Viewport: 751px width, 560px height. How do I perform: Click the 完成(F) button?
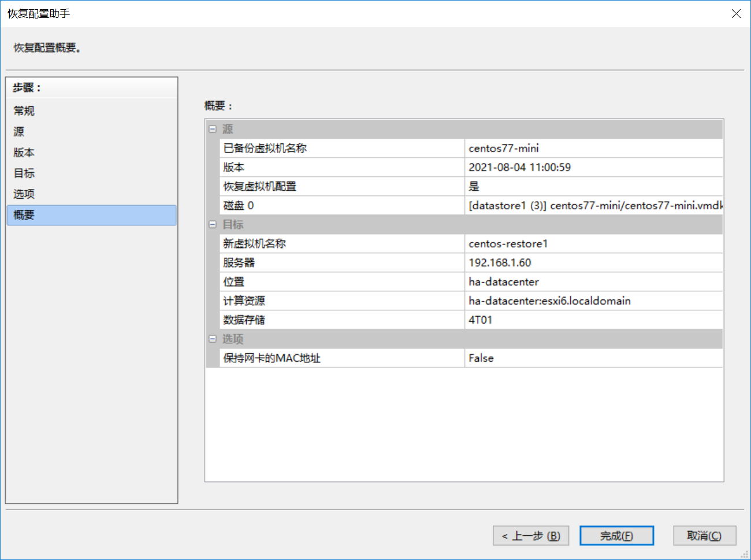(616, 536)
